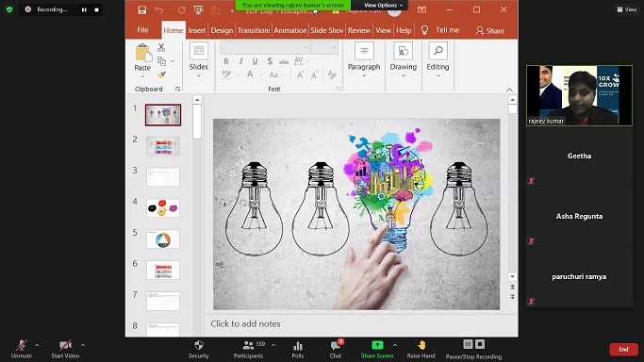Screen dimensions: 644x362
Task: Click the Save icon in PowerPoint title bar
Action: (x=142, y=10)
